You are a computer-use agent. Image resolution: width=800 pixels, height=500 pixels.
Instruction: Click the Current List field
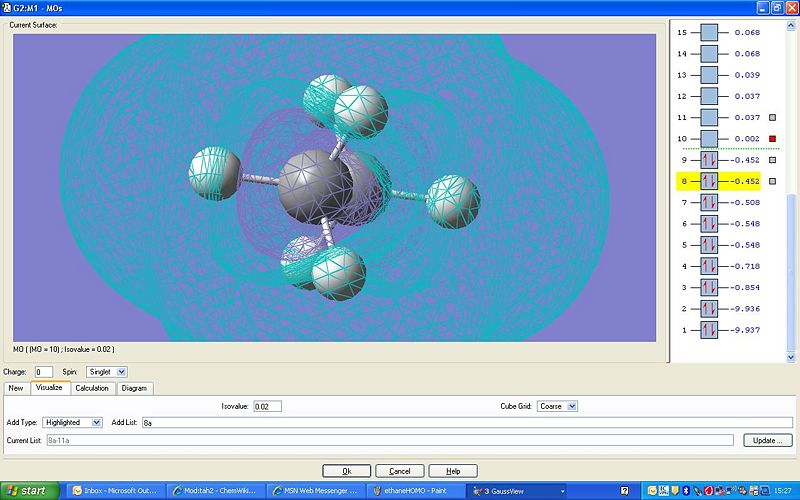(x=390, y=440)
